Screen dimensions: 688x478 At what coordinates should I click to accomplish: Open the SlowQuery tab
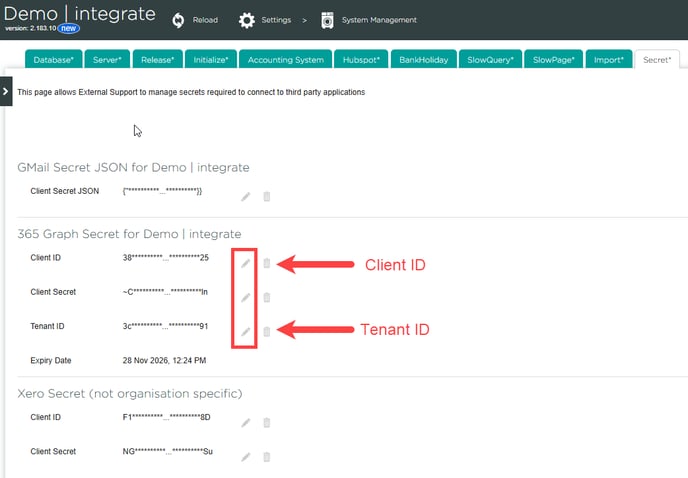(491, 60)
